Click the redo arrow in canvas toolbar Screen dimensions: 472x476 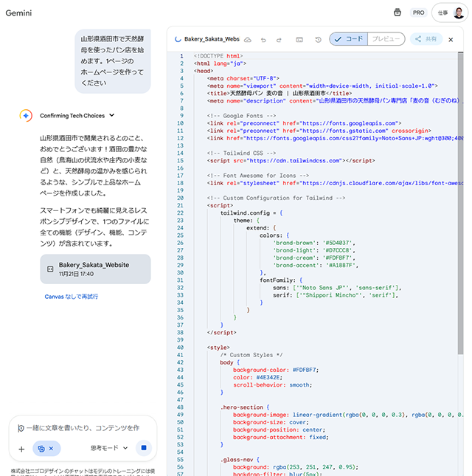click(x=280, y=39)
